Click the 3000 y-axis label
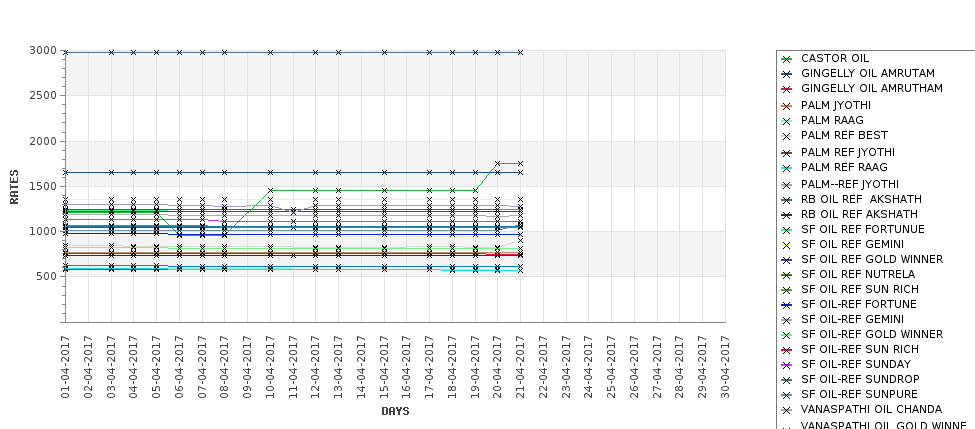The image size is (975, 429). pos(43,50)
